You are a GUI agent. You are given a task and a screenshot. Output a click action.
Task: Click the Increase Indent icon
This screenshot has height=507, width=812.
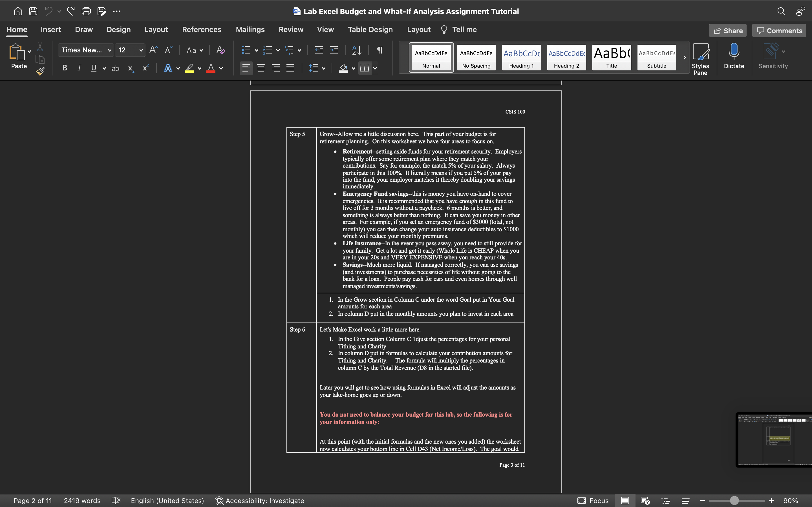pyautogui.click(x=334, y=50)
